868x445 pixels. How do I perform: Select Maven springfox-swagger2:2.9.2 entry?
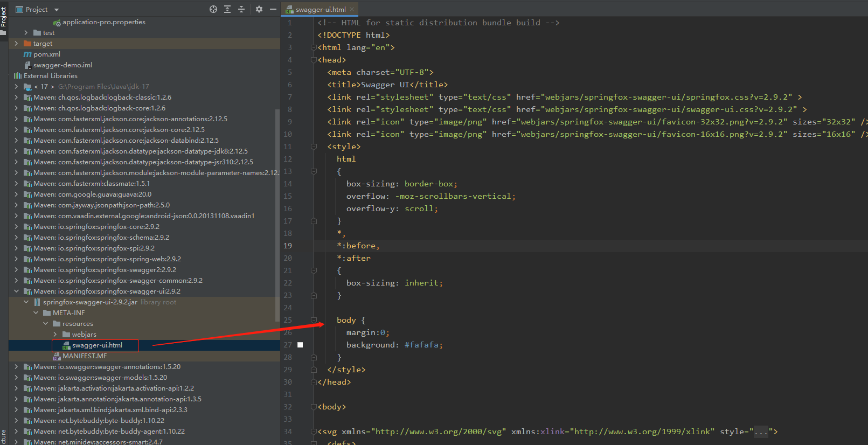[x=105, y=270]
